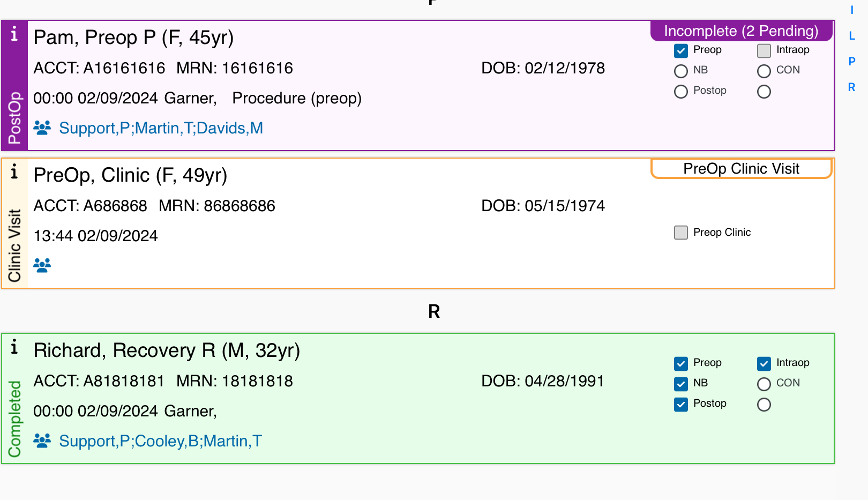Choose CON radio on Richard's completed card
868x500 pixels.
click(764, 384)
